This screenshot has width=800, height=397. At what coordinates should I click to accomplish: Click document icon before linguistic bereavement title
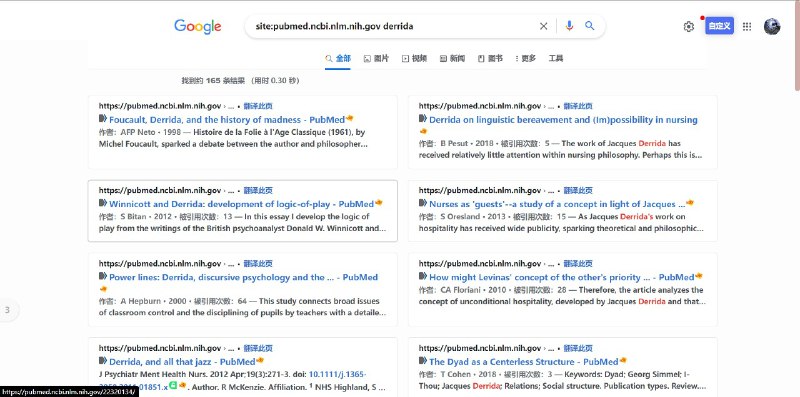(423, 119)
